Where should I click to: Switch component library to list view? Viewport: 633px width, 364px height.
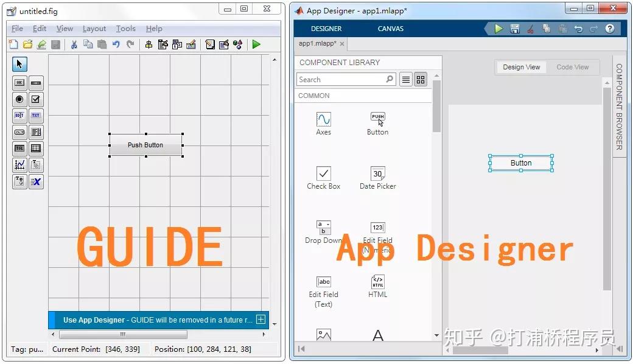click(x=405, y=79)
